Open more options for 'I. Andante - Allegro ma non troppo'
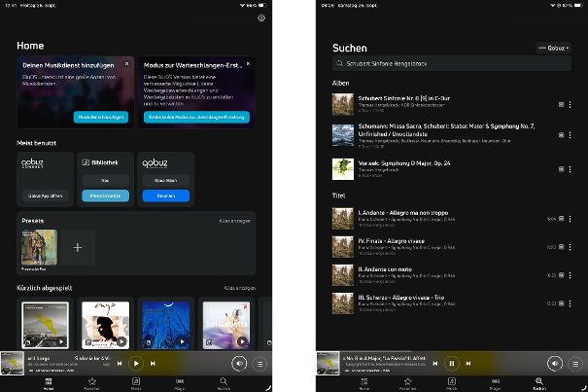Viewport: 588px width, 392px height. tap(570, 219)
